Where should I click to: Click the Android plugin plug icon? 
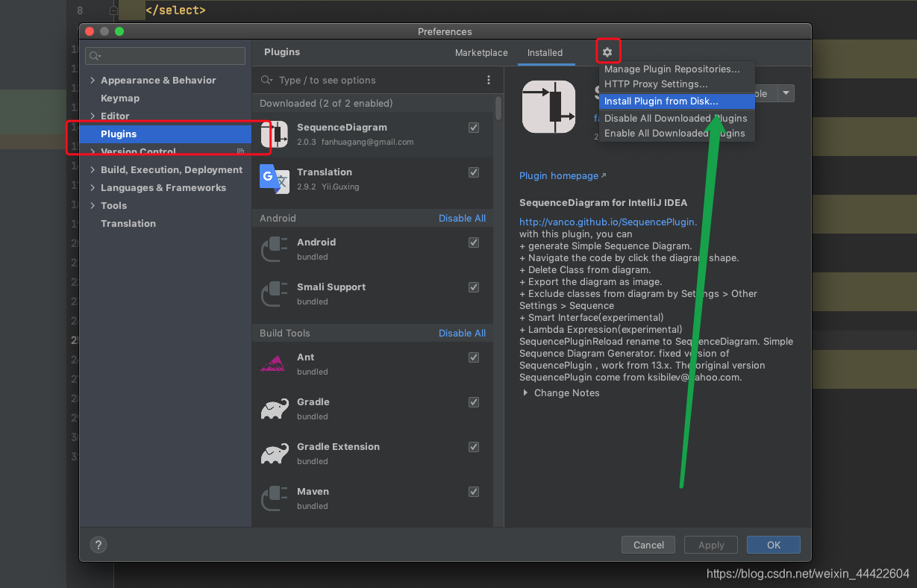point(275,249)
